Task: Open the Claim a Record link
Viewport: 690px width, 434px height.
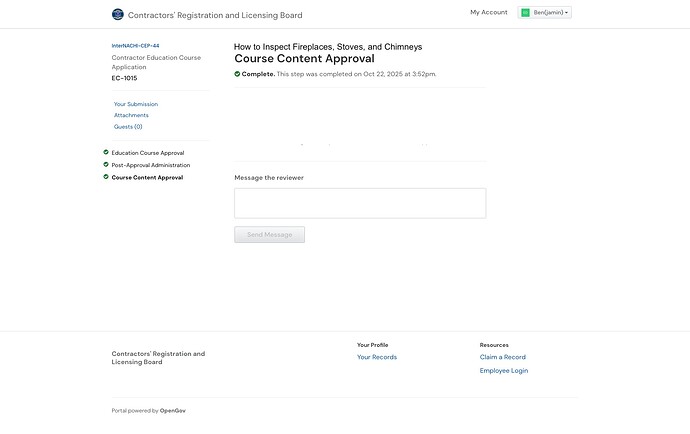Action: point(502,357)
